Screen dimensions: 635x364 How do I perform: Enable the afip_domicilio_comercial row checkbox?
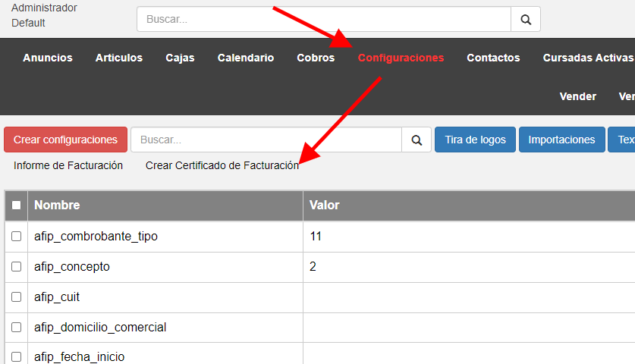click(x=16, y=328)
